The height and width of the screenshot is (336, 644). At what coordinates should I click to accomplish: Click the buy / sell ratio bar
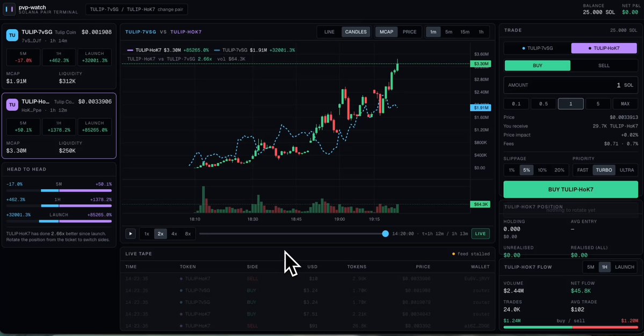(x=570, y=327)
